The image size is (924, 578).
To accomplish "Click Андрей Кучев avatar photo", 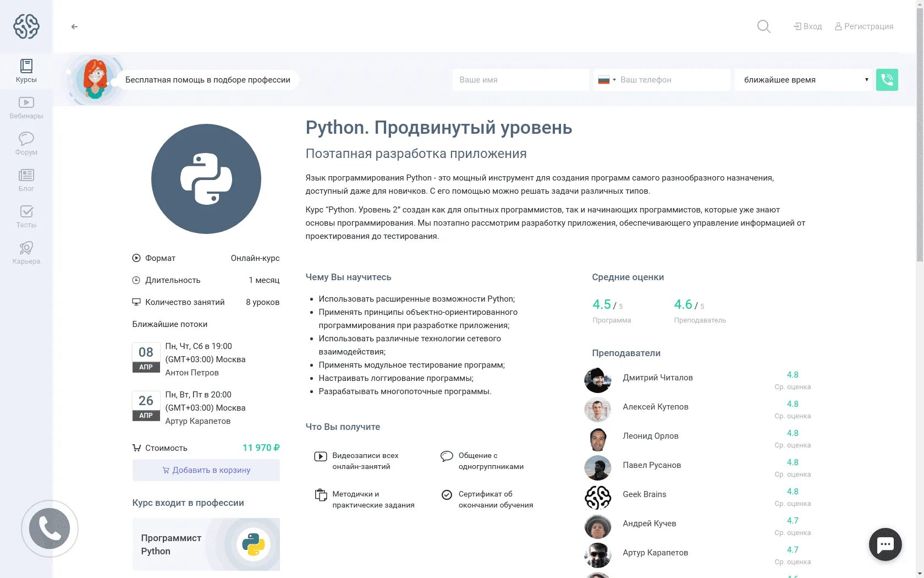I will pyautogui.click(x=598, y=526).
